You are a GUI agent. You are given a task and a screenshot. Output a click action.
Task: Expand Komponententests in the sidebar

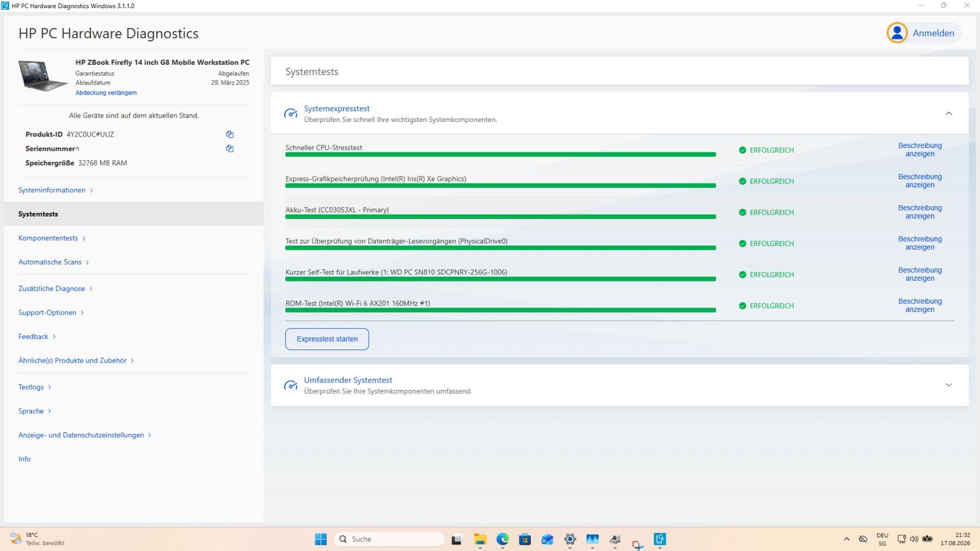pos(52,238)
